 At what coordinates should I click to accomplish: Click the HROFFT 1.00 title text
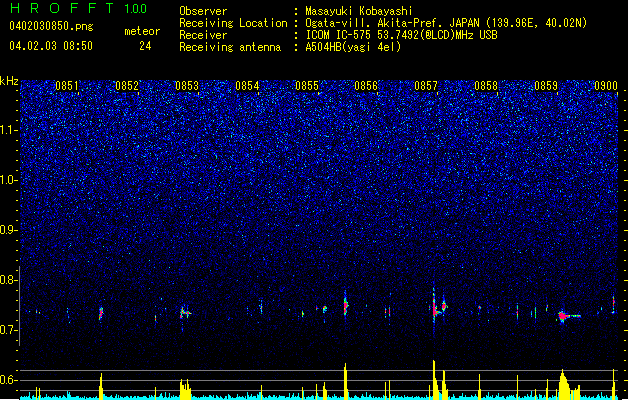[79, 8]
